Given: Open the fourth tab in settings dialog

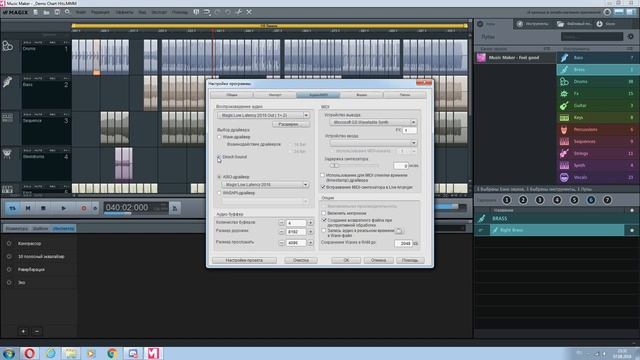Looking at the screenshot, I should [361, 95].
